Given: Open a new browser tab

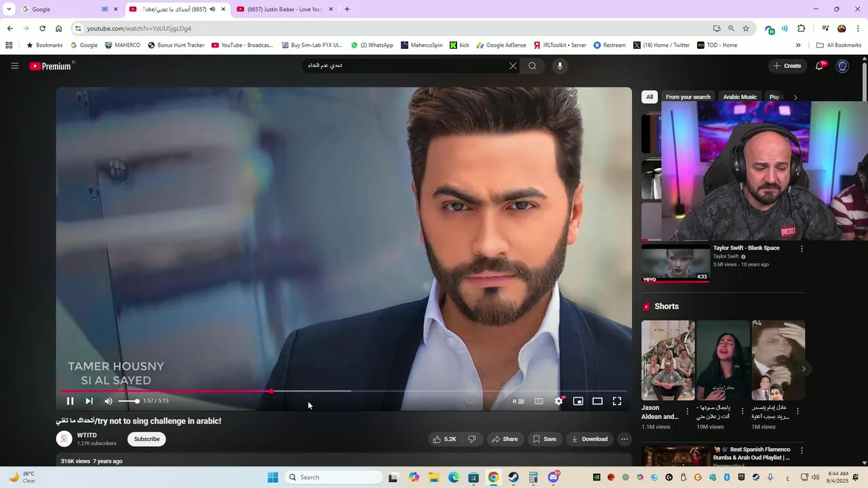Looking at the screenshot, I should coord(347,9).
